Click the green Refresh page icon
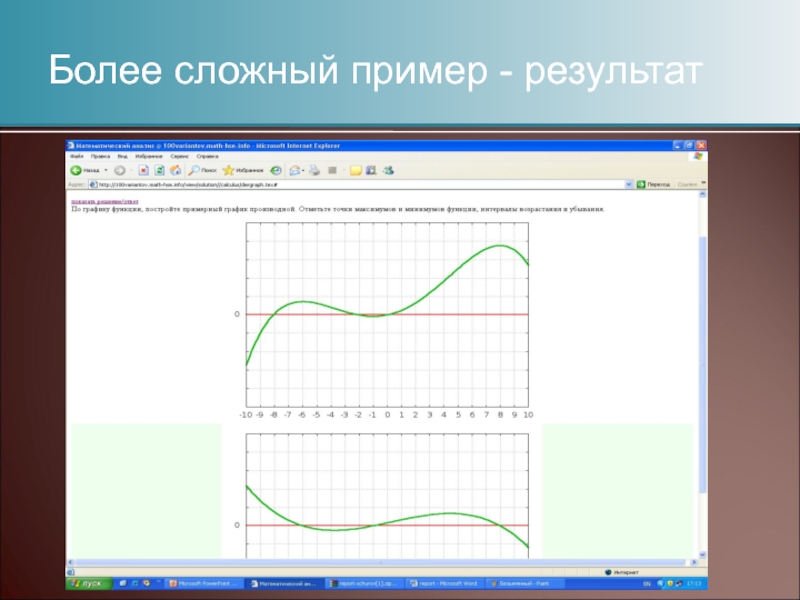The image size is (800, 600). [159, 170]
